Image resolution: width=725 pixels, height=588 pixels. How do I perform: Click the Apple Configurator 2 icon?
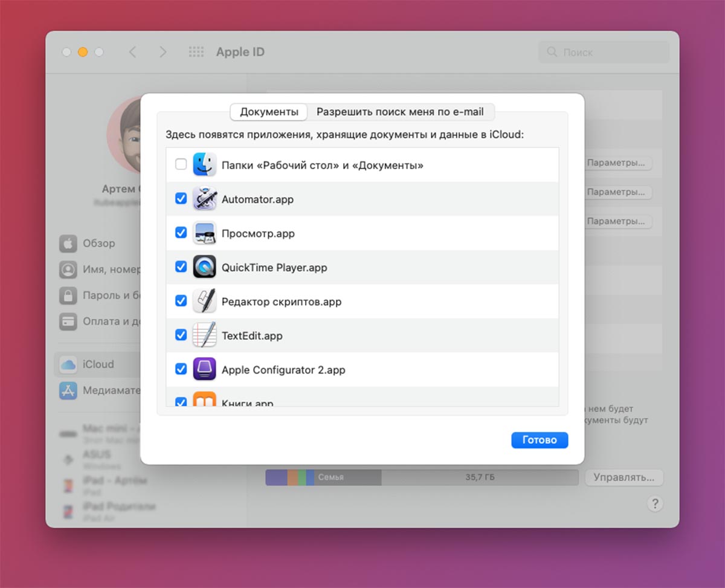point(204,369)
